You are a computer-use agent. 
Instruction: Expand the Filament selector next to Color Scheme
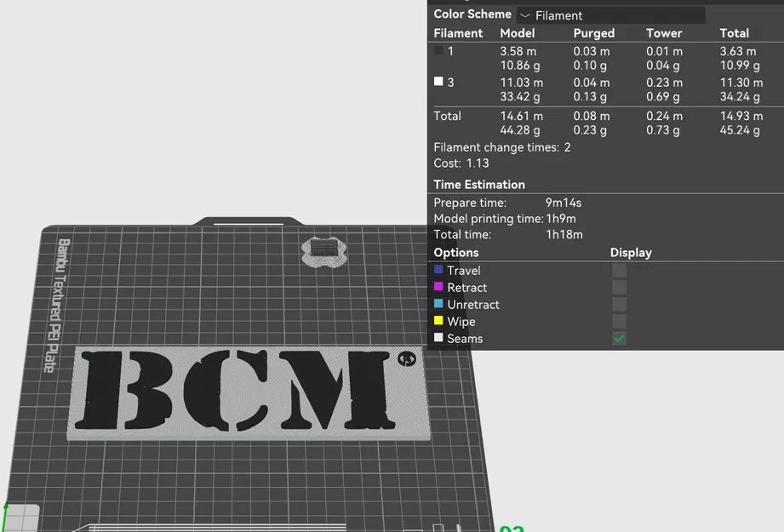coord(610,14)
